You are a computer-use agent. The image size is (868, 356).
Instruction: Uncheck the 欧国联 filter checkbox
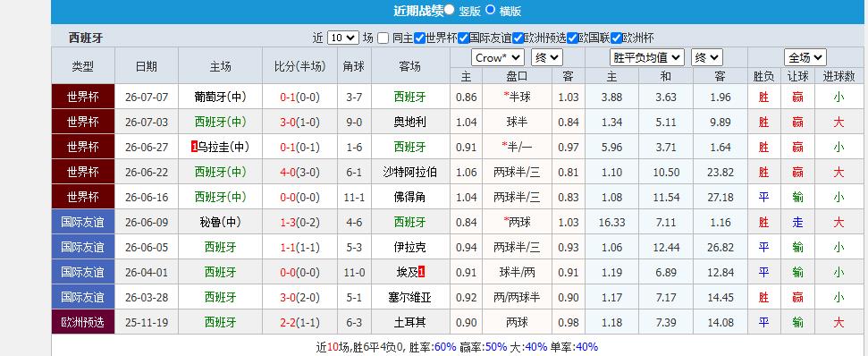click(x=572, y=38)
